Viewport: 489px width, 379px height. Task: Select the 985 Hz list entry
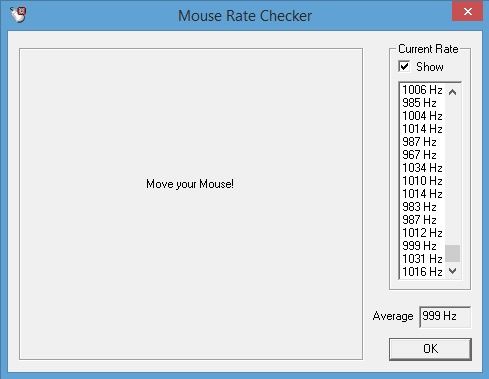coord(422,103)
